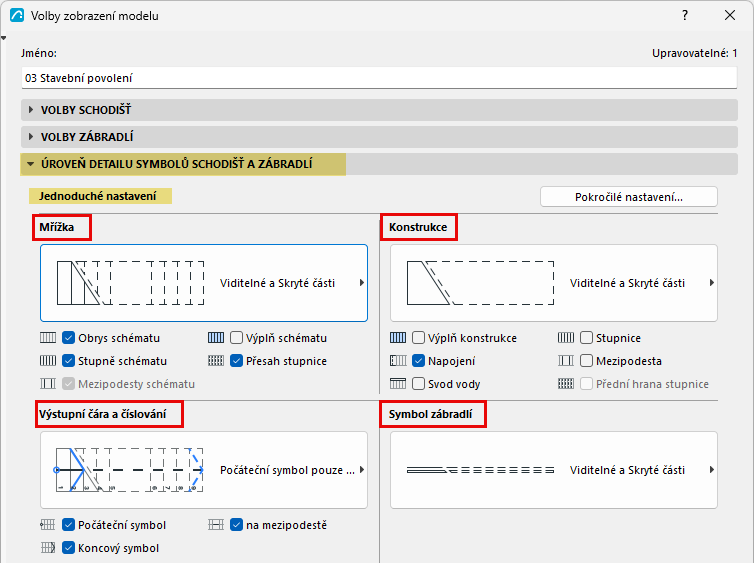This screenshot has height=563, width=754.
Task: Enable Výplň konstrukce checkbox
Action: pyautogui.click(x=418, y=338)
